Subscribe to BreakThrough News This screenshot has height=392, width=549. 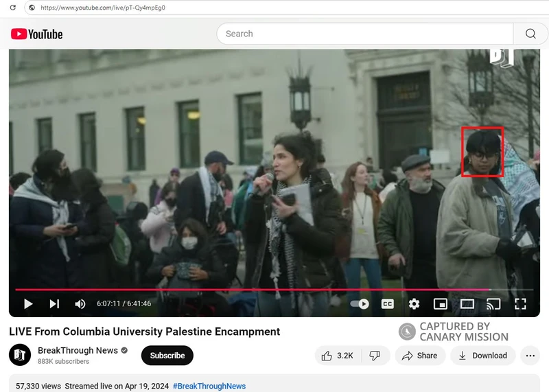pos(167,356)
